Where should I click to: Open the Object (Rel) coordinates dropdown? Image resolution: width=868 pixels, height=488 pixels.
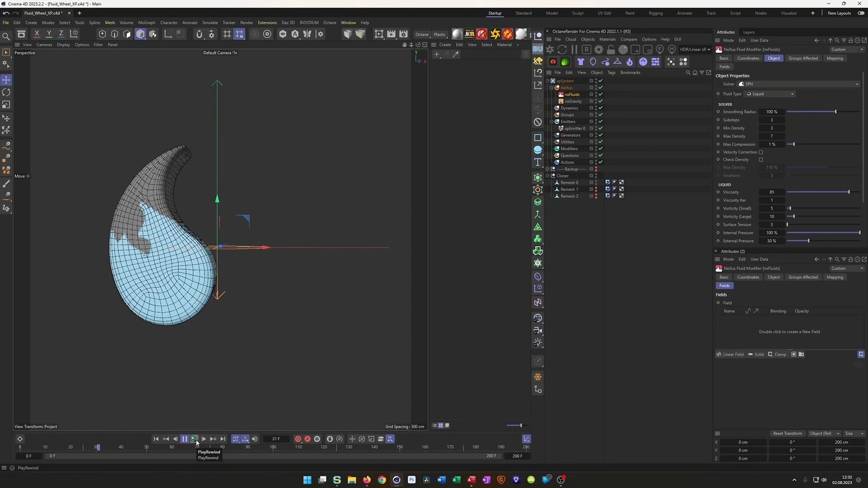(824, 433)
